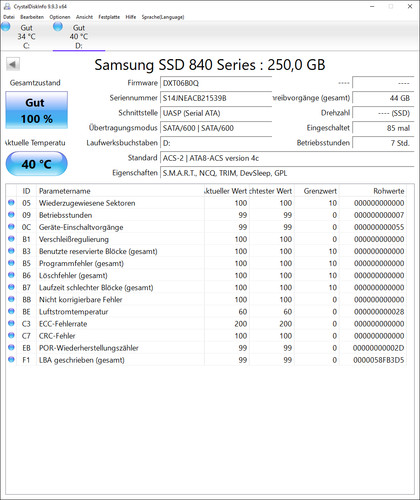Click the Parametername column header
The height and width of the screenshot is (500, 420).
click(x=120, y=191)
